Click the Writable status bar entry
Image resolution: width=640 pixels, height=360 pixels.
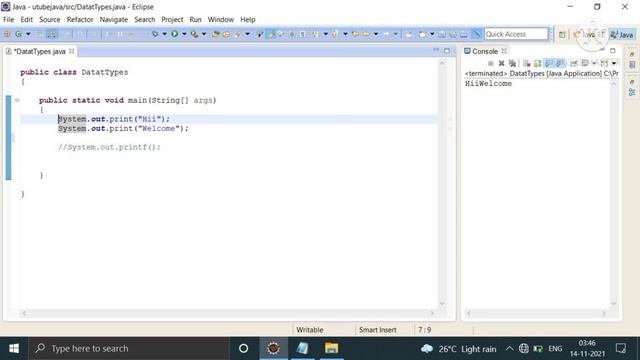[310, 330]
